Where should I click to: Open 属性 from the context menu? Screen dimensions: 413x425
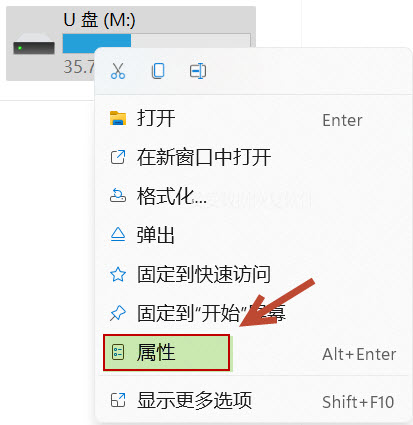point(253,353)
